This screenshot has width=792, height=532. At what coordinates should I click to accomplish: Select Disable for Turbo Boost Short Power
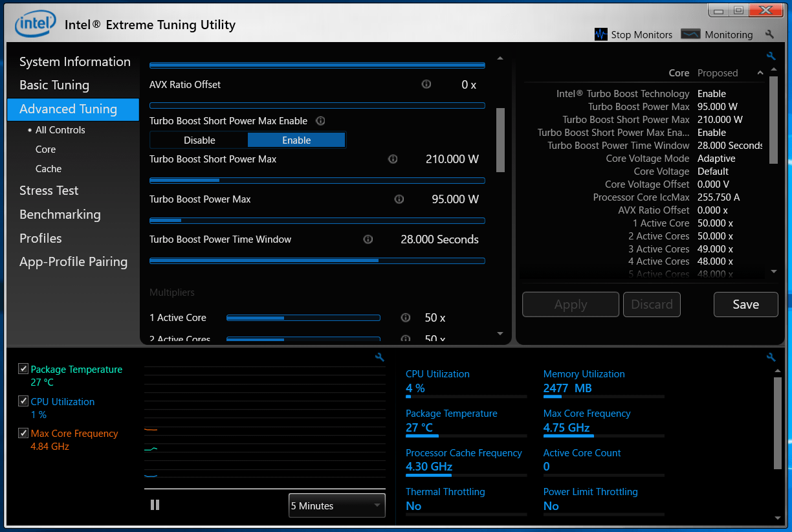199,140
